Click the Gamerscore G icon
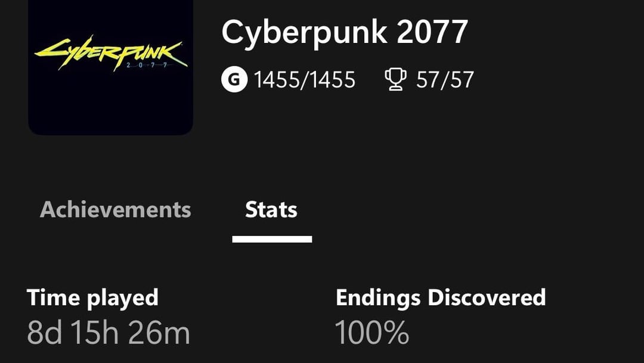The width and height of the screenshot is (644, 363). [234, 79]
